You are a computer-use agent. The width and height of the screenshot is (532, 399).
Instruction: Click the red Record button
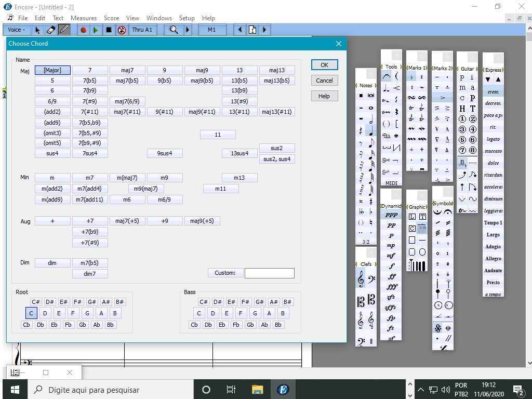click(83, 30)
